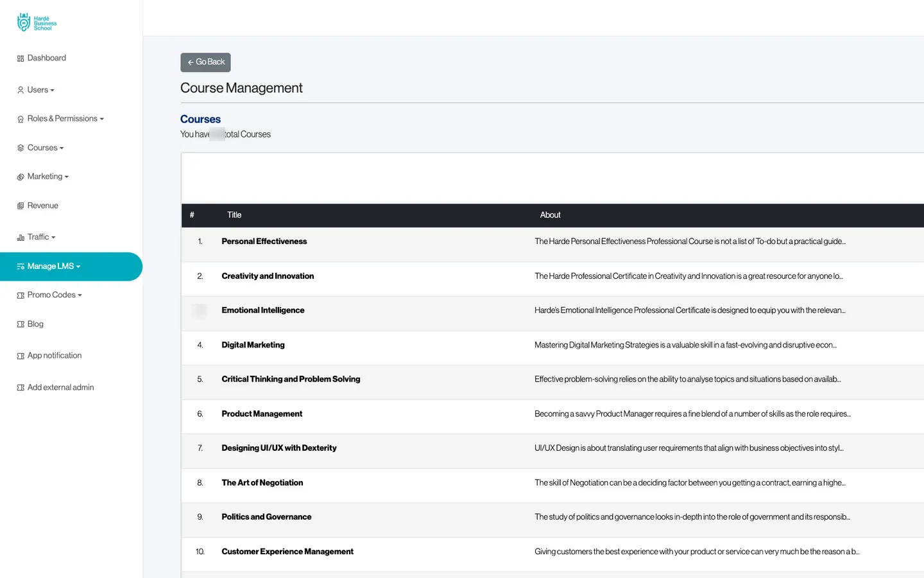The image size is (924, 578).
Task: Expand Roles & Permissions dropdown arrow
Action: (x=102, y=119)
